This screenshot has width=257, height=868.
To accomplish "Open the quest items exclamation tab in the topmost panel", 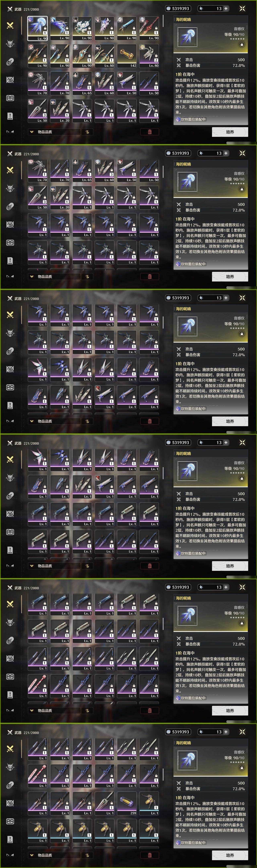I will pos(10,116).
